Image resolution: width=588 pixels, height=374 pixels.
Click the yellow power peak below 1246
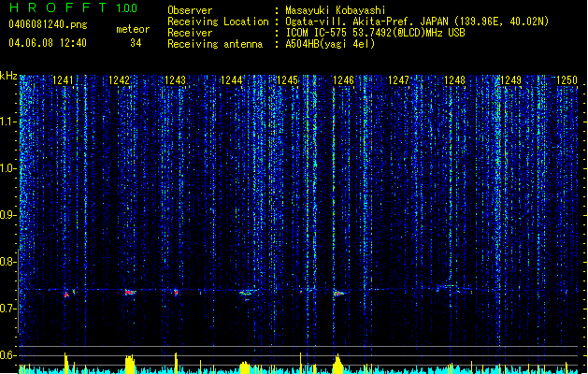[x=337, y=364]
